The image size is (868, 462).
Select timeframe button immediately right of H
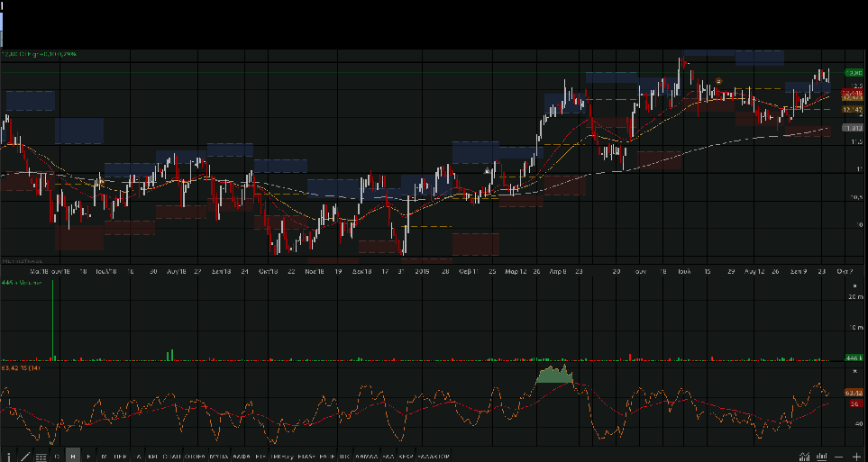[88, 457]
